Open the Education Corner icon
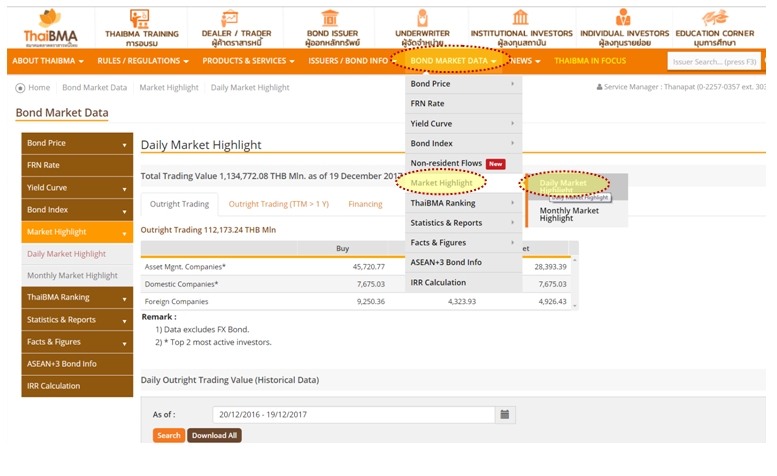This screenshot has height=476, width=777. point(715,19)
